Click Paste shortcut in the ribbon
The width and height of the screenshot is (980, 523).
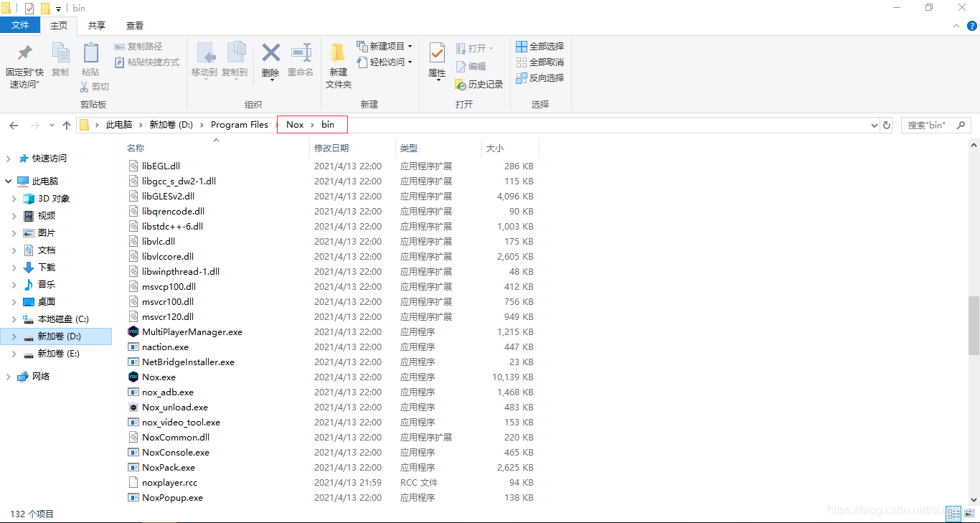148,62
